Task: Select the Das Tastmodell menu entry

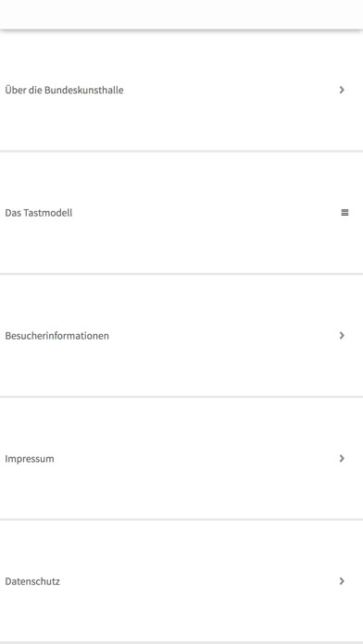Action: click(181, 213)
